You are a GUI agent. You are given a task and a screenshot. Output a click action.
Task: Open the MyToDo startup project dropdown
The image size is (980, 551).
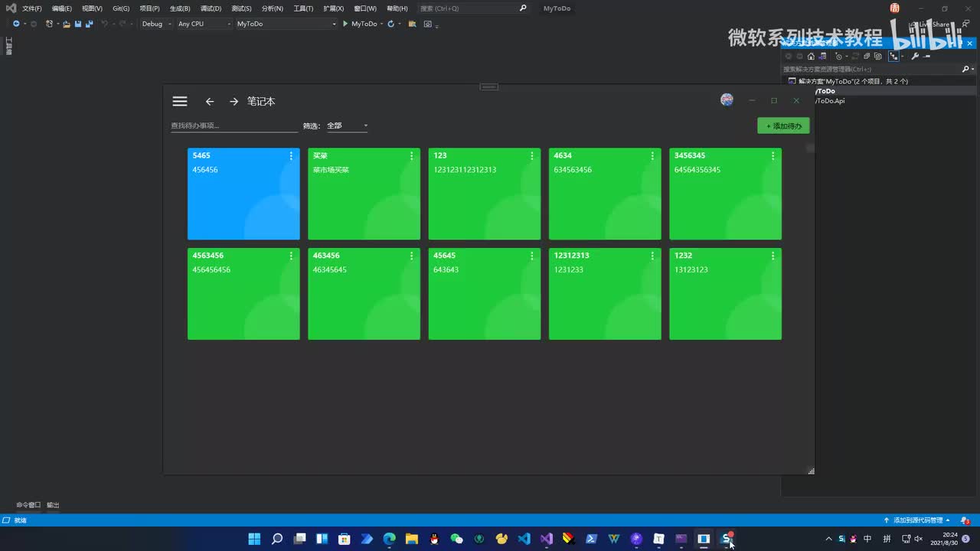[x=286, y=24]
